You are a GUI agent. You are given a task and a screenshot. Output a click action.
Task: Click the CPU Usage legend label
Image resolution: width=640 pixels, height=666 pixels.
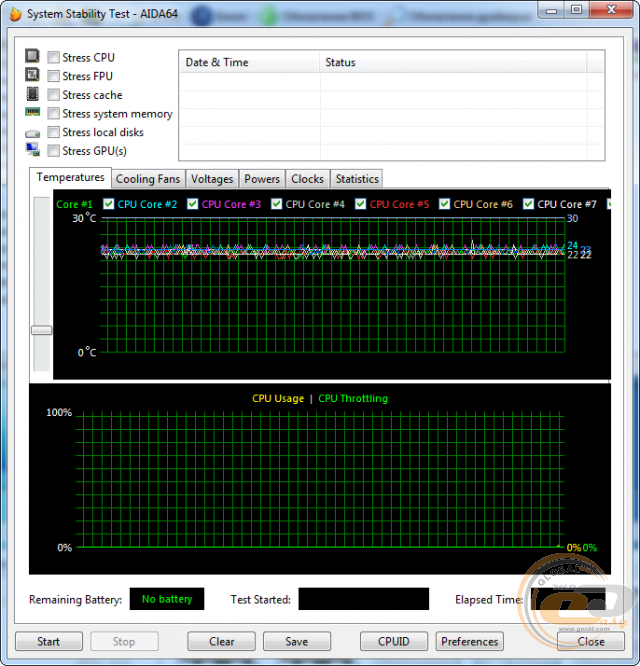[x=278, y=398]
